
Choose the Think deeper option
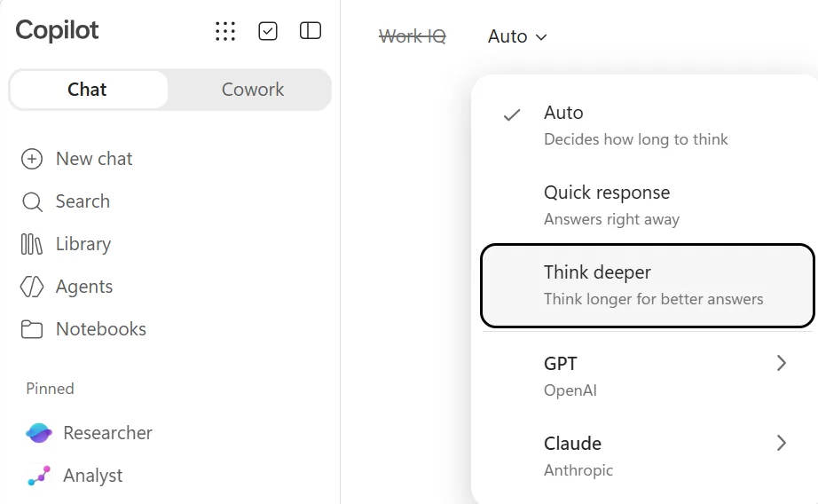pyautogui.click(x=647, y=286)
